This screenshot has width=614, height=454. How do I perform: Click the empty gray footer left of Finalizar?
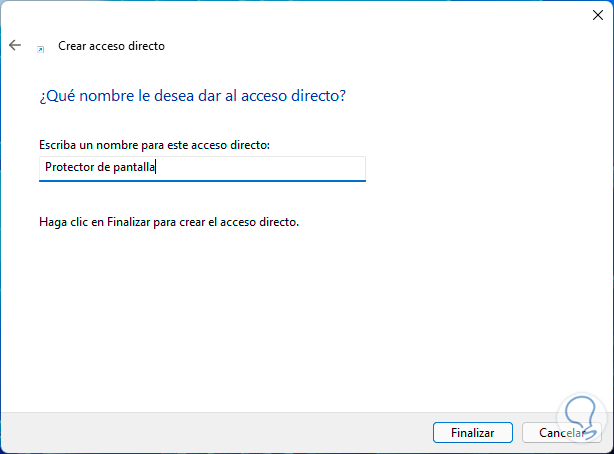click(x=200, y=432)
